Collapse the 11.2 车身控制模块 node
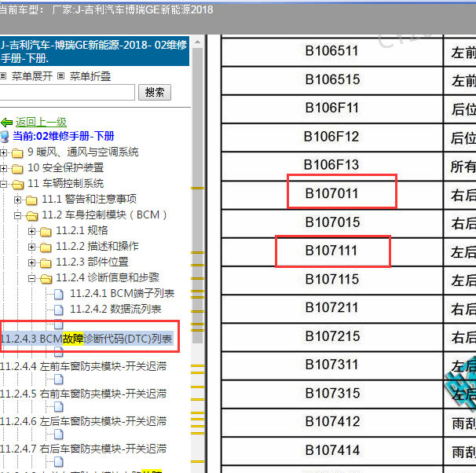The image size is (476, 473). pyautogui.click(x=17, y=215)
